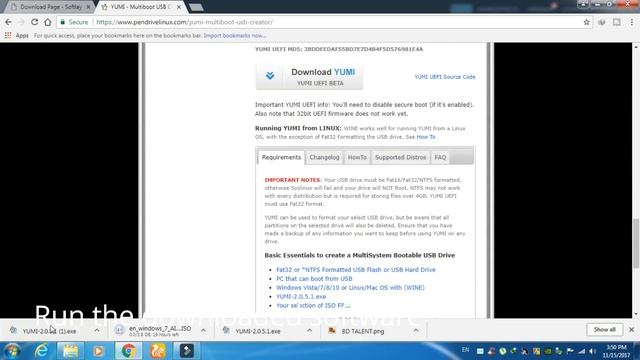Open Windows Vista/7/8/10 or Linux link
Image resolution: width=640 pixels, height=360 pixels.
tap(350, 288)
